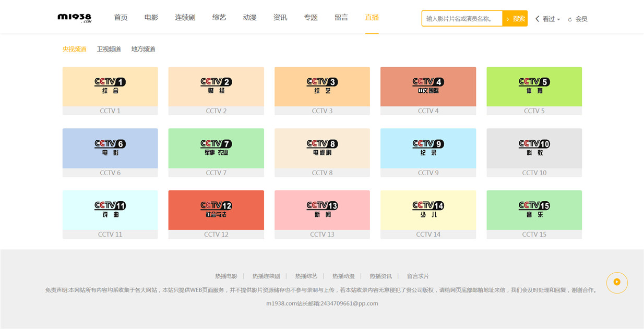Screen dimensions: 644x329
Task: Open the footer 热播动漫 link
Action: (343, 276)
